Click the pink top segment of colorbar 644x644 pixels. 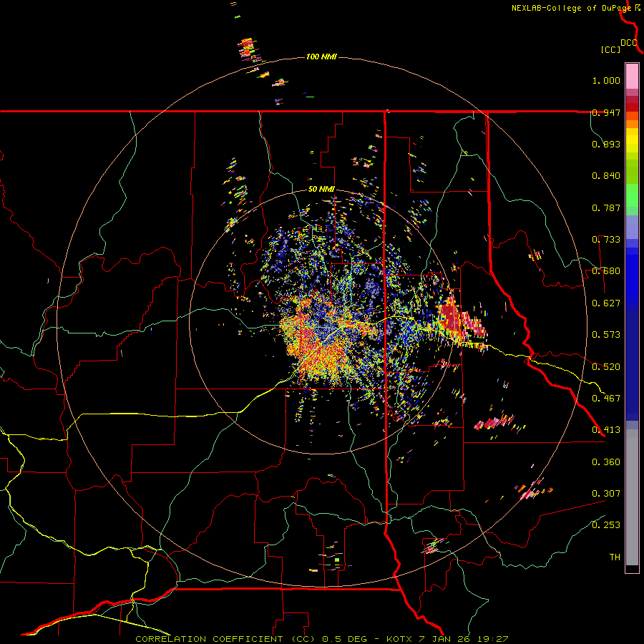632,76
